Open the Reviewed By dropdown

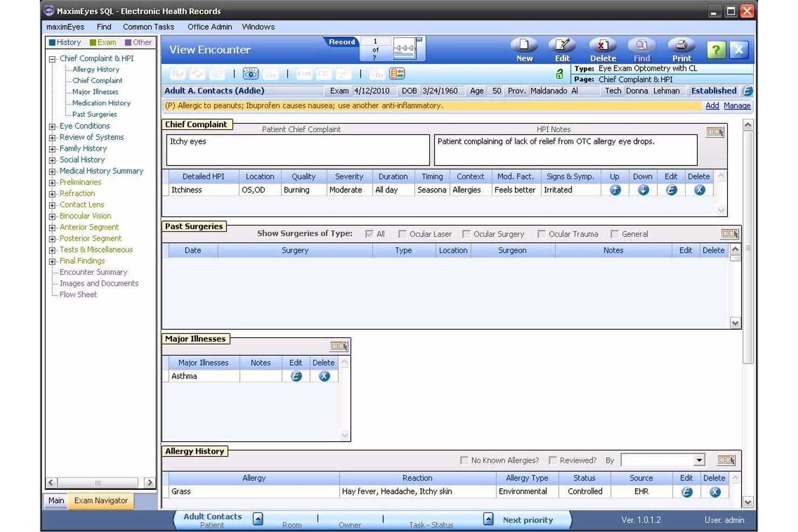pyautogui.click(x=699, y=460)
